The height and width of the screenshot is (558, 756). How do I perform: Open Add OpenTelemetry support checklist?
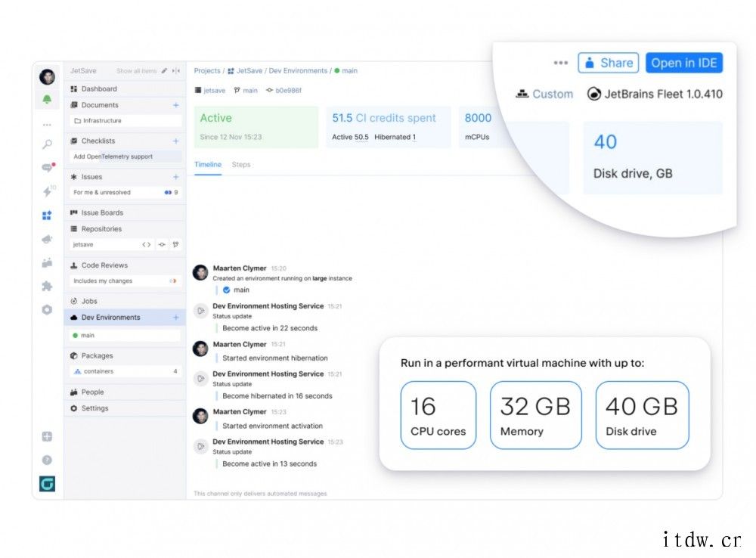[125, 157]
